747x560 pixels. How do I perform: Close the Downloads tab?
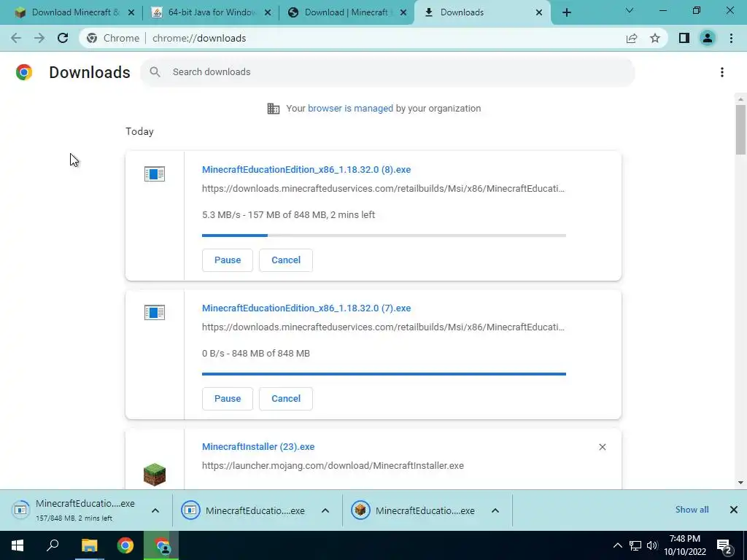(539, 13)
